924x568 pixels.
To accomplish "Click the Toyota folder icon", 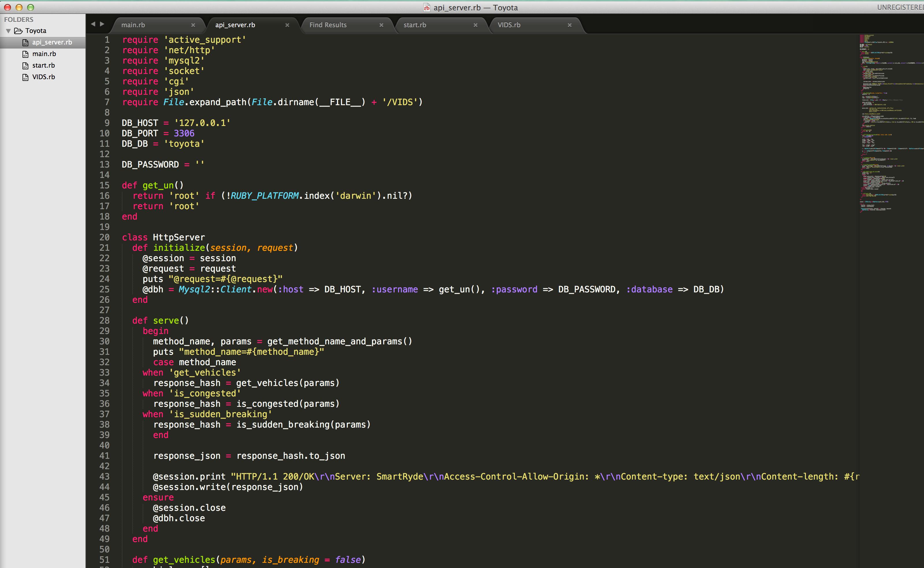I will point(18,31).
